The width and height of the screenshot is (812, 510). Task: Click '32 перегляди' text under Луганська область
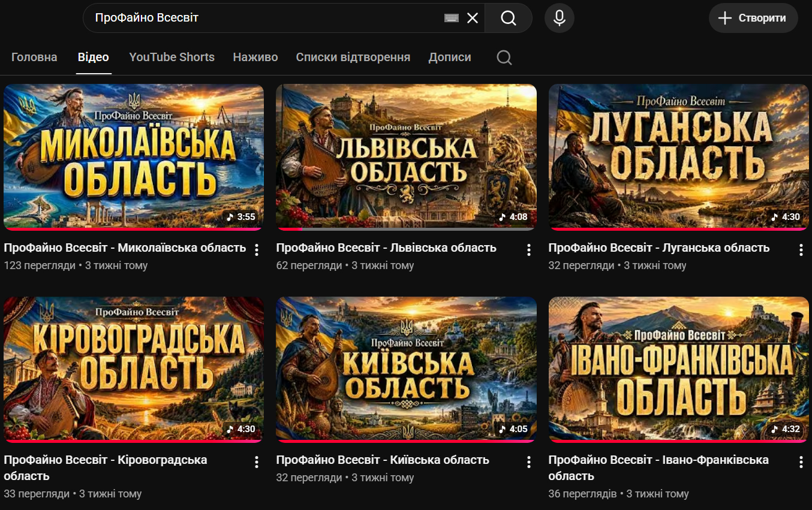coord(581,265)
